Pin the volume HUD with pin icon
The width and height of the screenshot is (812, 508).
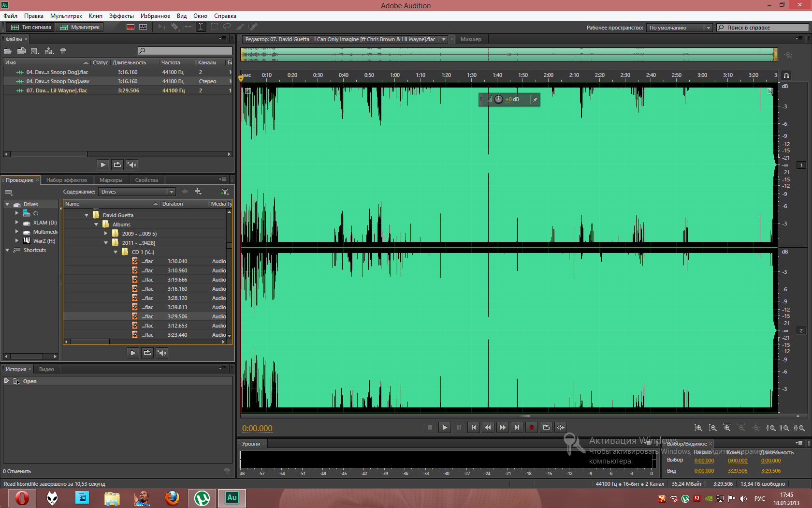tap(535, 100)
